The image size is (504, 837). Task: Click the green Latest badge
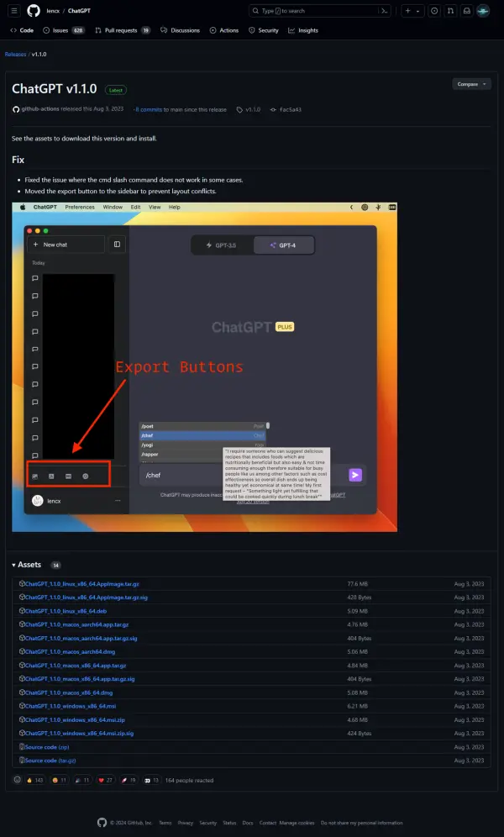click(116, 90)
